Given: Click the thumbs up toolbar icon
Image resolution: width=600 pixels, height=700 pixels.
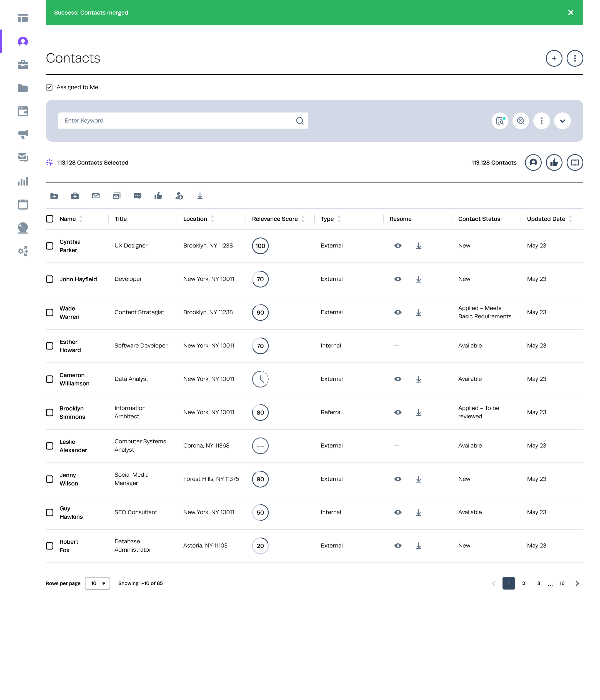Looking at the screenshot, I should tap(158, 196).
